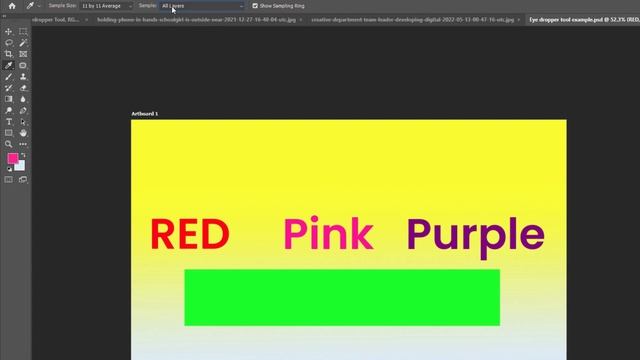Select the Brush tool
The height and width of the screenshot is (360, 640).
point(9,77)
